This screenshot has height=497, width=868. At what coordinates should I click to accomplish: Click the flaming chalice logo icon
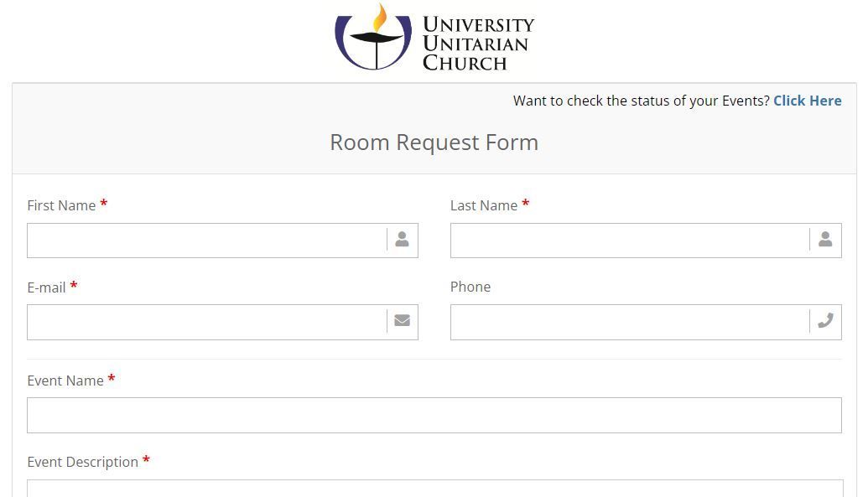tap(374, 37)
